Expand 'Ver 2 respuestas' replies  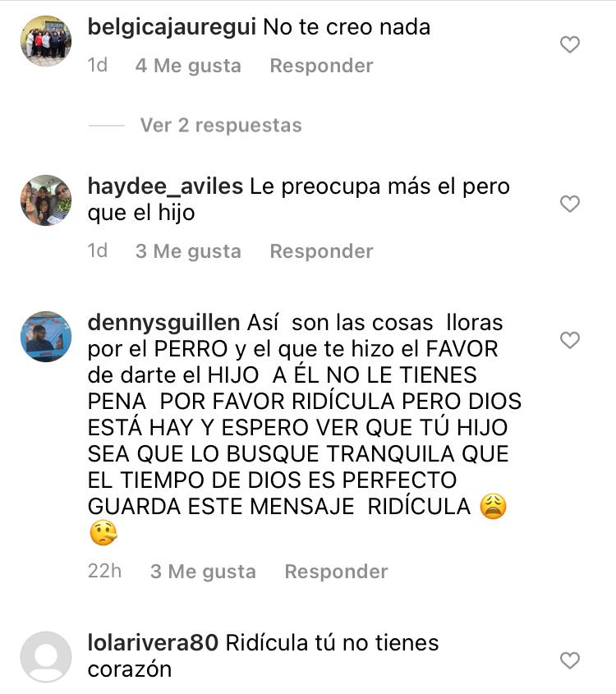[x=221, y=126]
